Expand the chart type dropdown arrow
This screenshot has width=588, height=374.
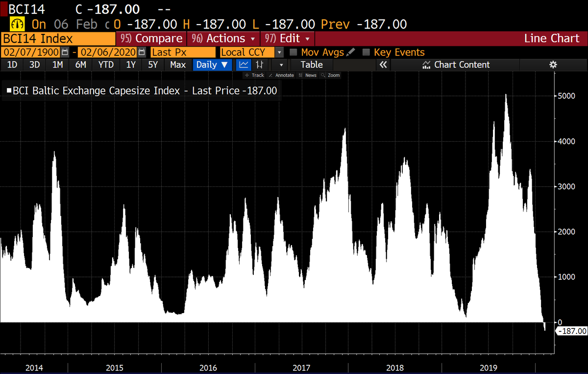(281, 65)
